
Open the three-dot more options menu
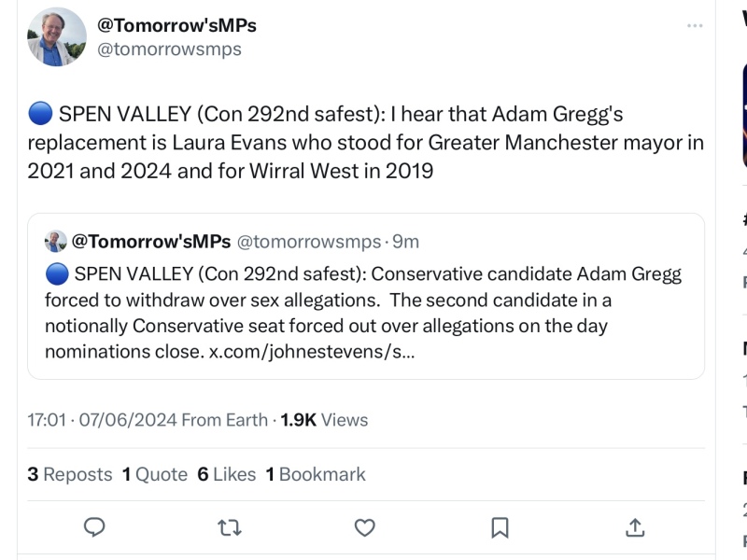click(694, 26)
